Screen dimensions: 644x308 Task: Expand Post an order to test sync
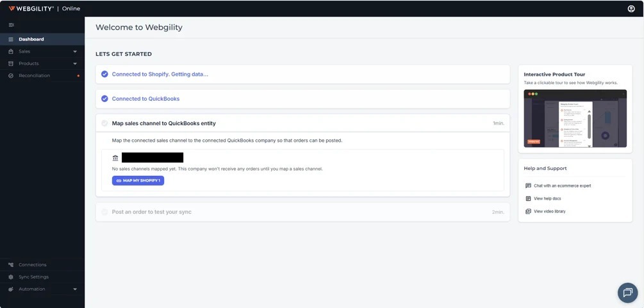[302, 212]
